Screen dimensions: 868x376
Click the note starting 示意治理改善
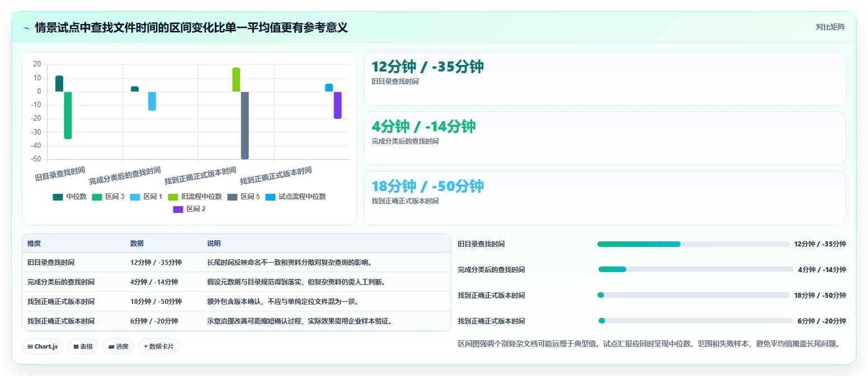[300, 321]
